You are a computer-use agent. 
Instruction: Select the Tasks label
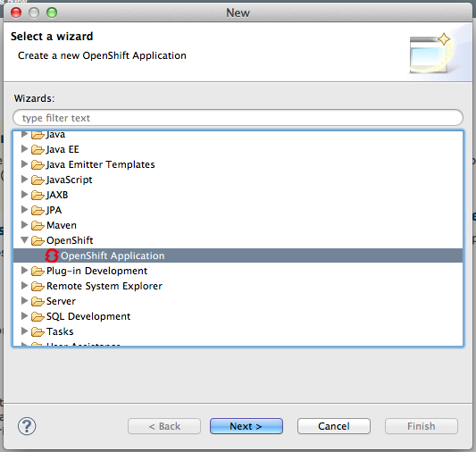click(60, 331)
